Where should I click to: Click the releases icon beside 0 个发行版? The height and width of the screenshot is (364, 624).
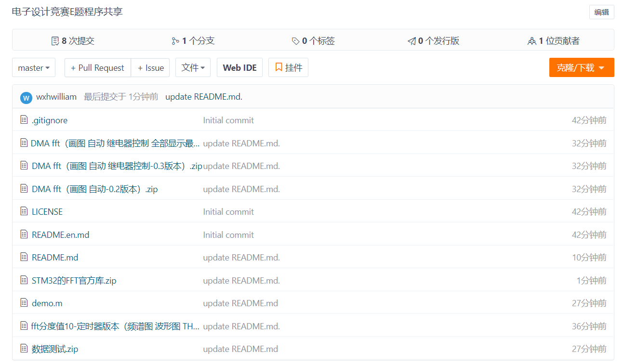point(412,41)
